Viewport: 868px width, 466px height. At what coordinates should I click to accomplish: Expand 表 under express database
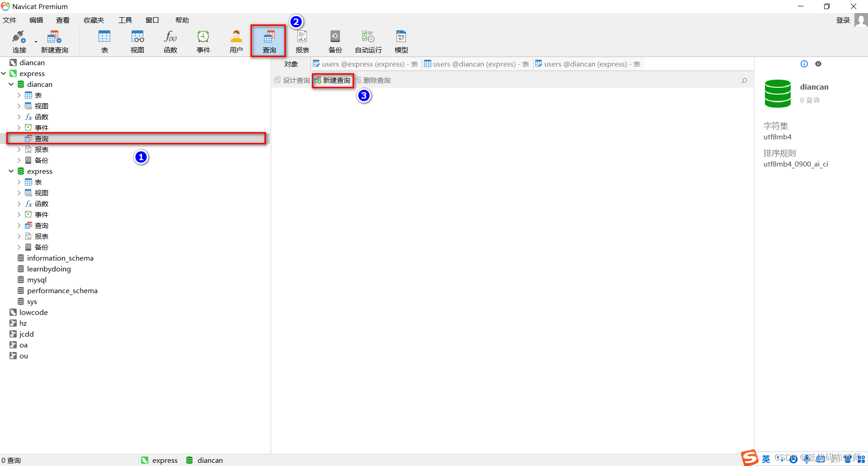click(19, 182)
